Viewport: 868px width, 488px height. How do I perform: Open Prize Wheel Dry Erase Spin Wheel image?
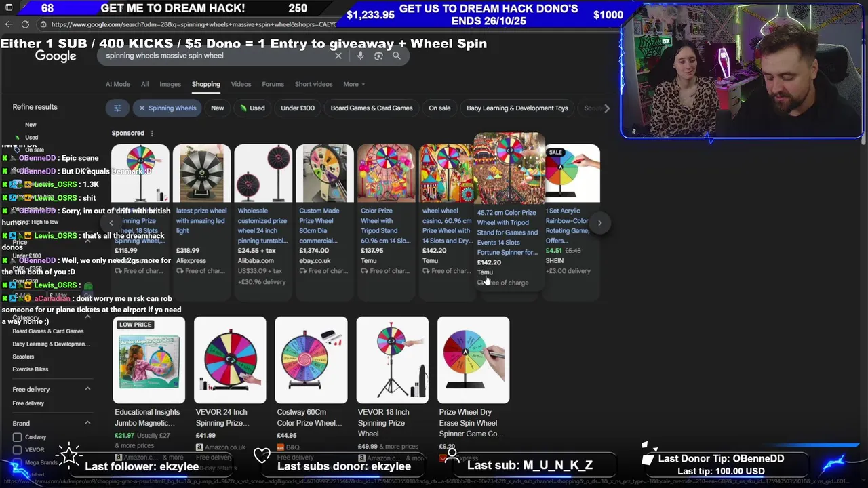(x=473, y=360)
